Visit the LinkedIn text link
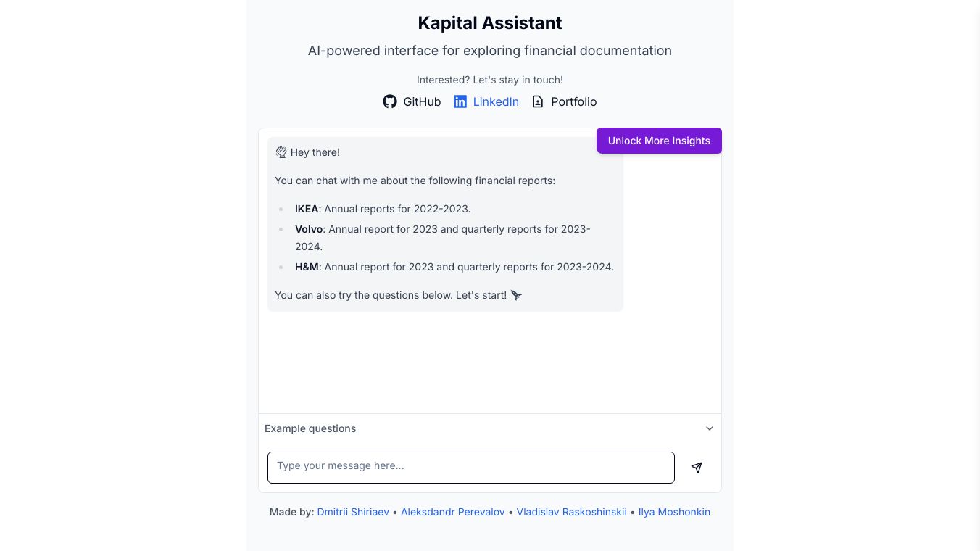 tap(496, 101)
